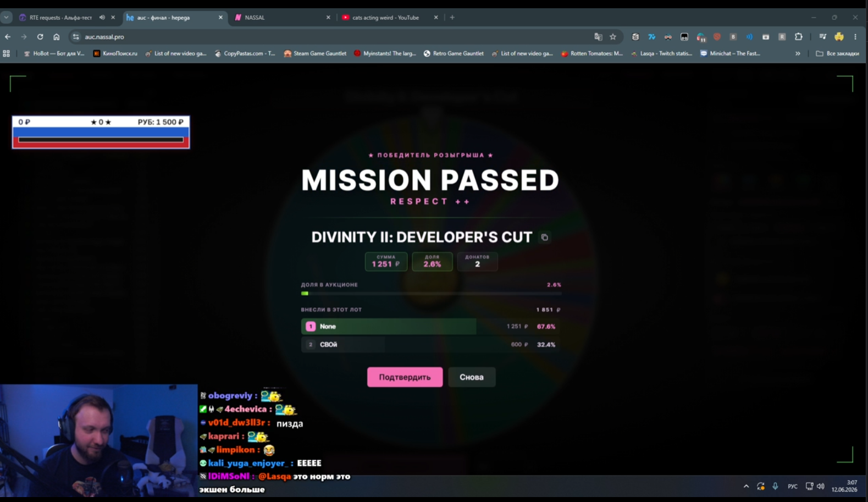868x502 pixels.
Task: Select the 'СВОЙ' donor row with 32.4%
Action: (x=431, y=345)
